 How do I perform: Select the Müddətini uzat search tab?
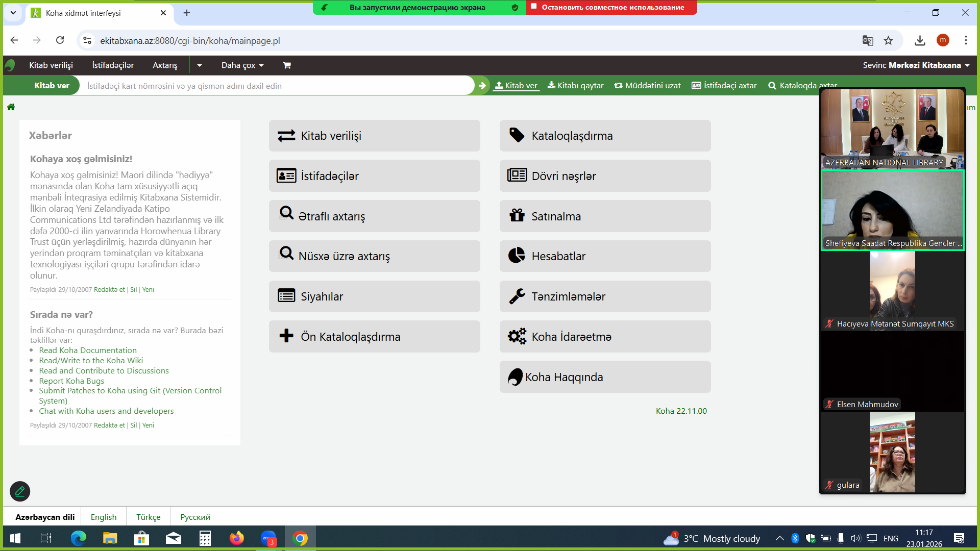coord(647,86)
